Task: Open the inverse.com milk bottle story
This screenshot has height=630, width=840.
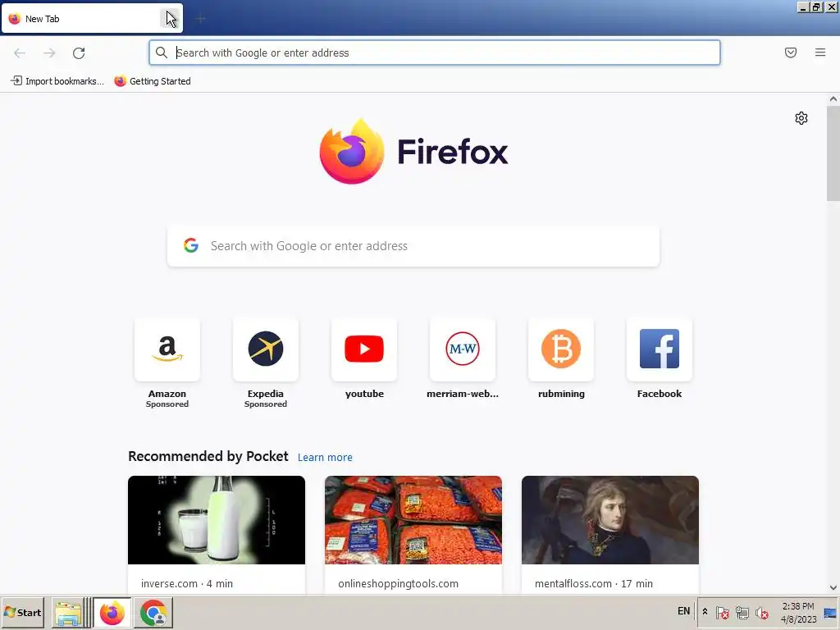Action: tap(217, 519)
